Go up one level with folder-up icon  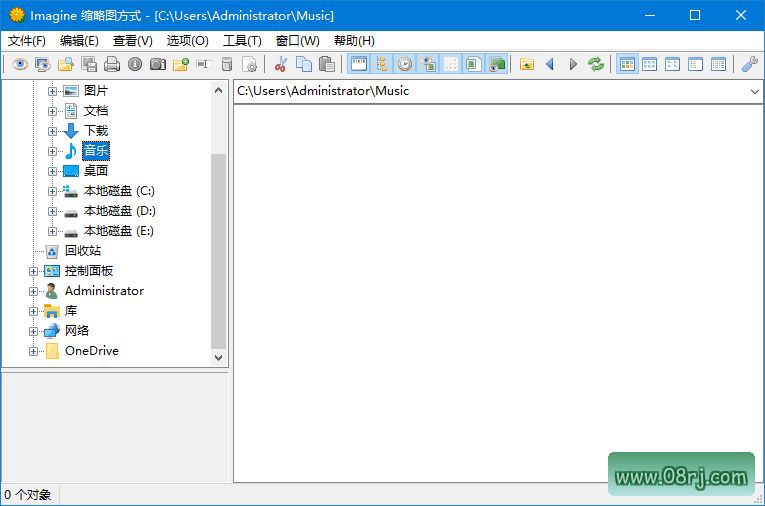pyautogui.click(x=527, y=64)
